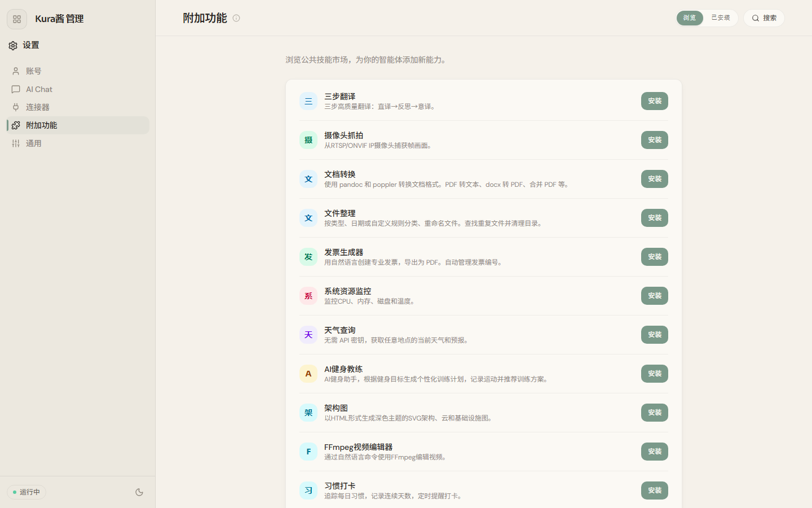
Task: Click the 通用 sliders icon
Action: 16,143
